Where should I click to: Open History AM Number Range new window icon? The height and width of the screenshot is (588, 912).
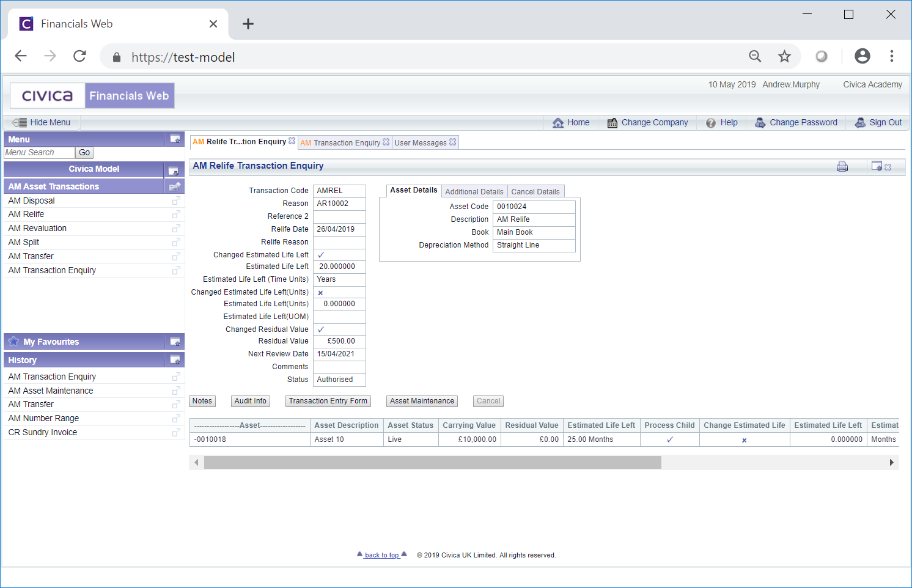176,419
